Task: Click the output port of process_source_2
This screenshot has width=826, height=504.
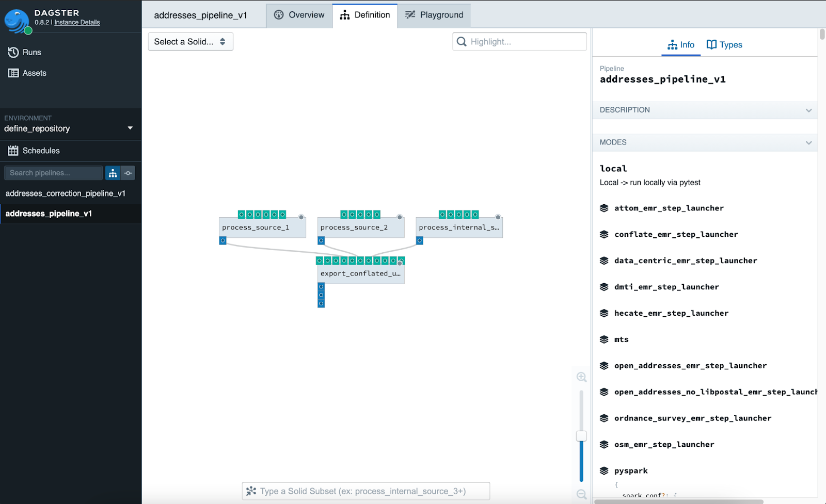Action: (x=321, y=240)
